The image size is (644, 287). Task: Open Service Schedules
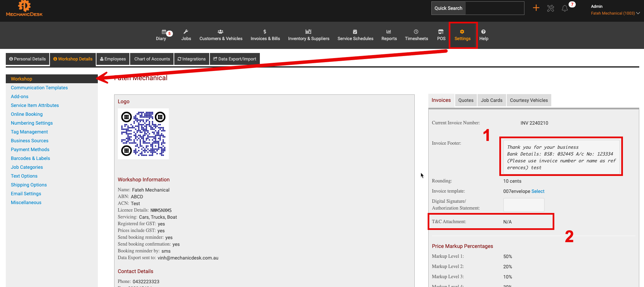point(355,35)
